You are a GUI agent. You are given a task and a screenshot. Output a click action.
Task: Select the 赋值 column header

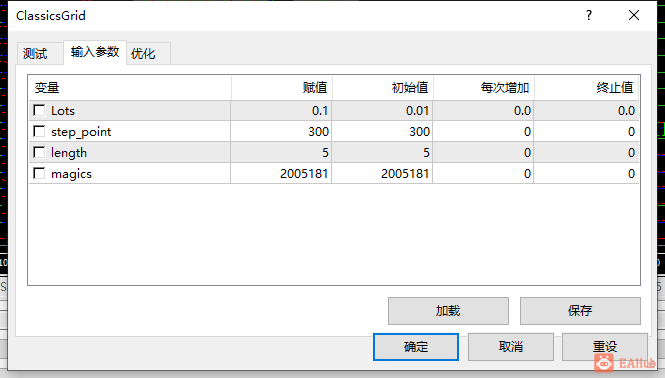(282, 88)
